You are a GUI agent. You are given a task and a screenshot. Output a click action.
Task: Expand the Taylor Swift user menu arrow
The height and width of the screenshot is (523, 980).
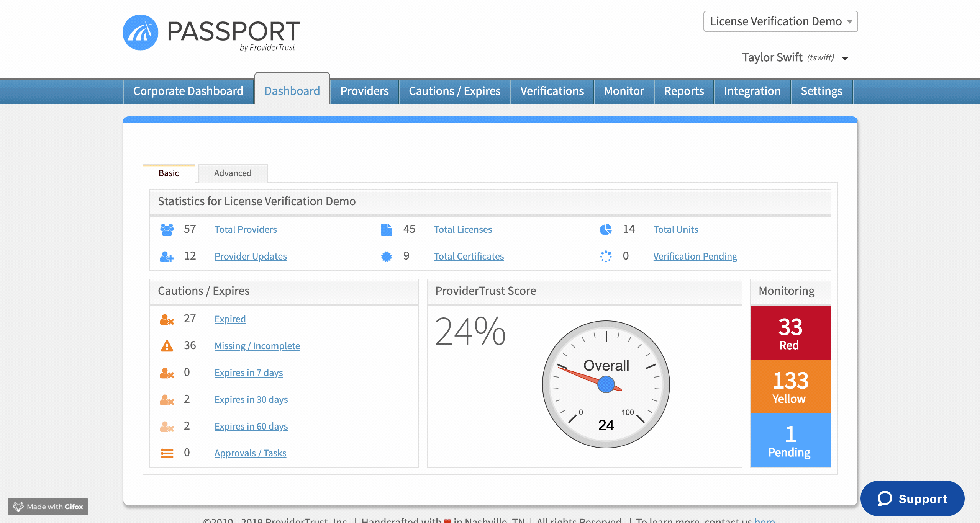tap(845, 58)
